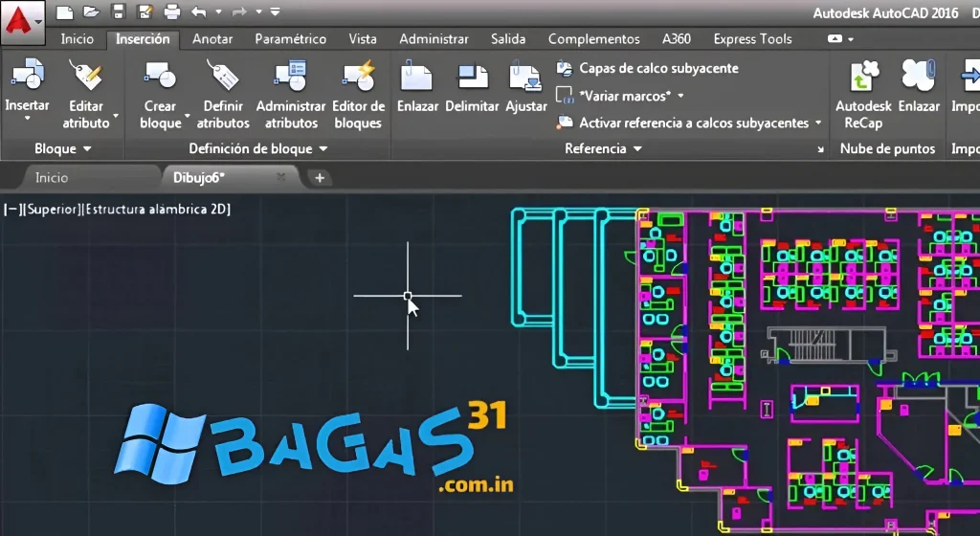Click the Nube de puntos panel title

coord(887,148)
